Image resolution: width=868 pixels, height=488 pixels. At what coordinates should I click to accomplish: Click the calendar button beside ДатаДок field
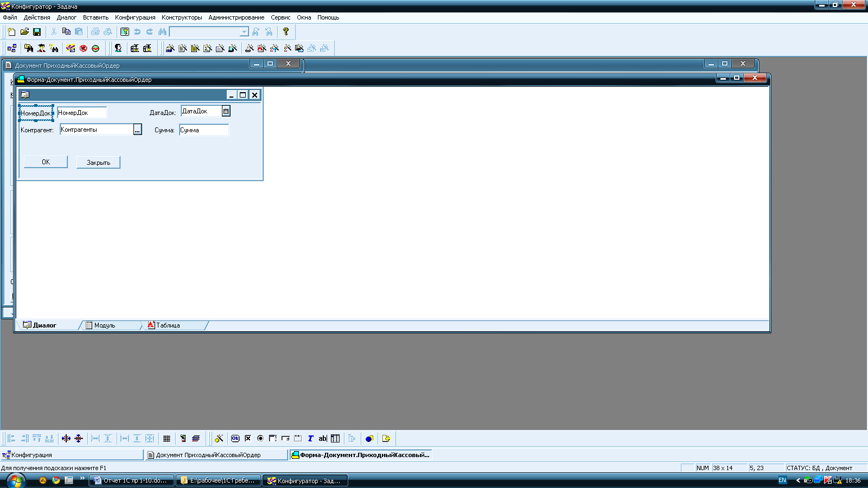coord(226,111)
